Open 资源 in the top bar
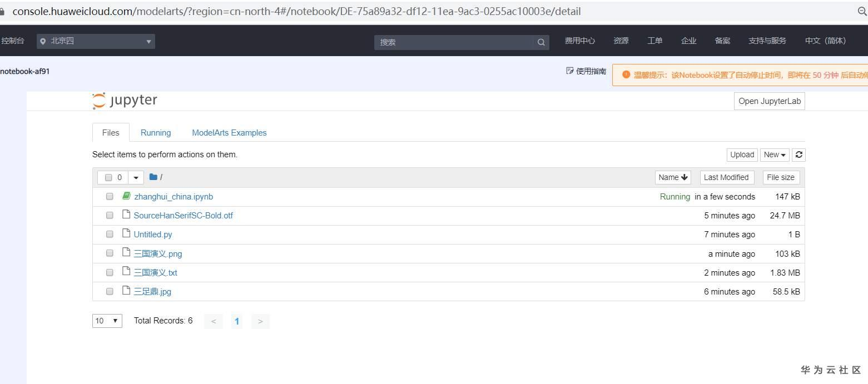Image resolution: width=868 pixels, height=384 pixels. [x=621, y=41]
